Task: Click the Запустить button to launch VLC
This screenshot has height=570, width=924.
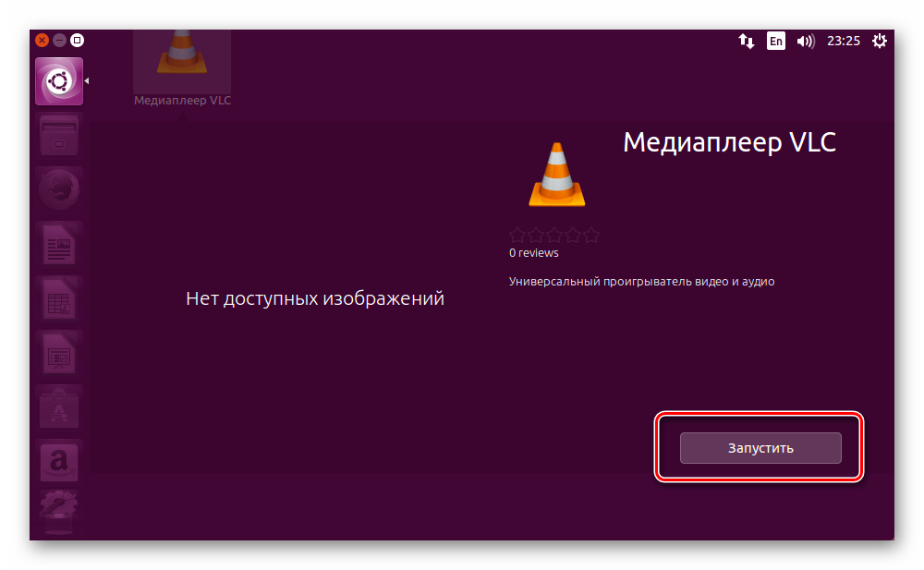Action: [760, 448]
